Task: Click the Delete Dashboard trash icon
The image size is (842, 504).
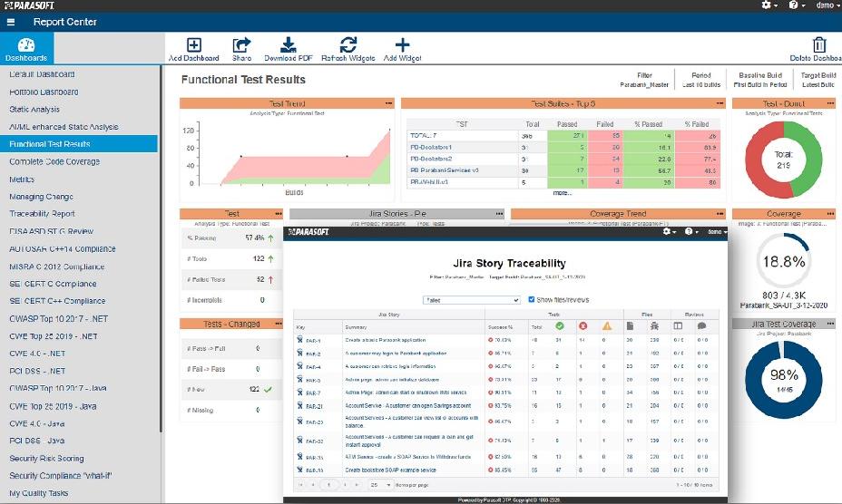Action: 819,45
